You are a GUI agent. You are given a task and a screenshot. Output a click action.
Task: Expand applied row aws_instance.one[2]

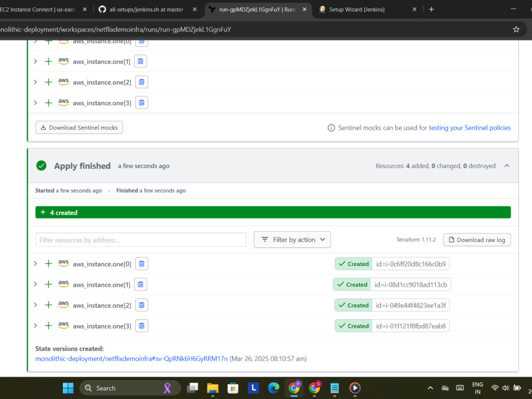pos(35,305)
